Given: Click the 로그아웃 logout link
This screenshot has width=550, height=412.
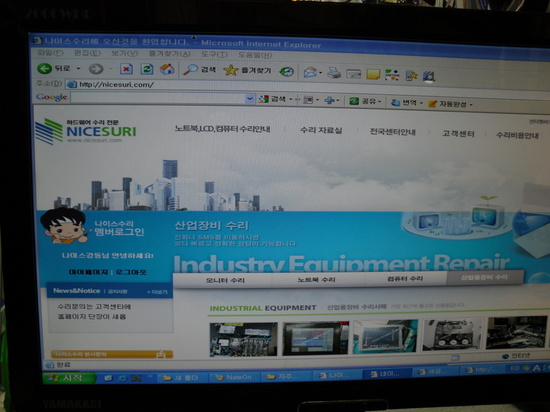Looking at the screenshot, I should click(x=131, y=272).
